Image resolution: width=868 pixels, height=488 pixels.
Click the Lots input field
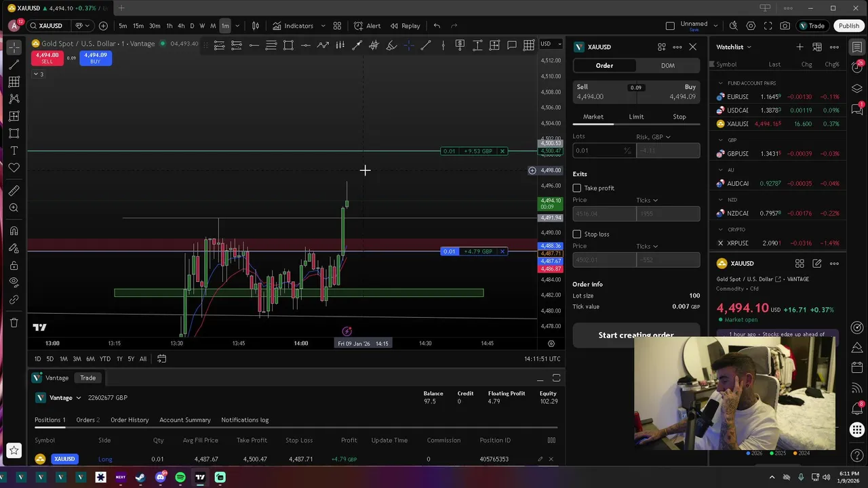pyautogui.click(x=604, y=150)
